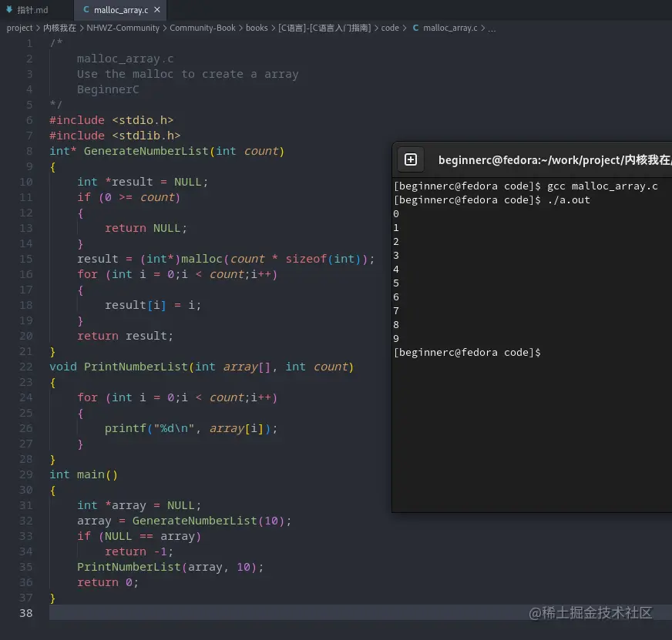
Task: Click the PrintNumberList function definition name
Action: coord(136,367)
